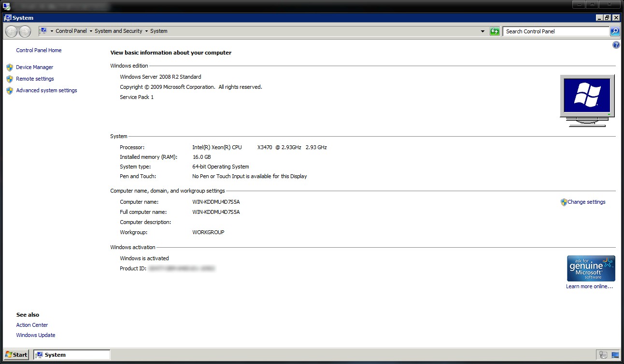Open Remote settings from the left pane
The width and height of the screenshot is (624, 364).
(35, 79)
